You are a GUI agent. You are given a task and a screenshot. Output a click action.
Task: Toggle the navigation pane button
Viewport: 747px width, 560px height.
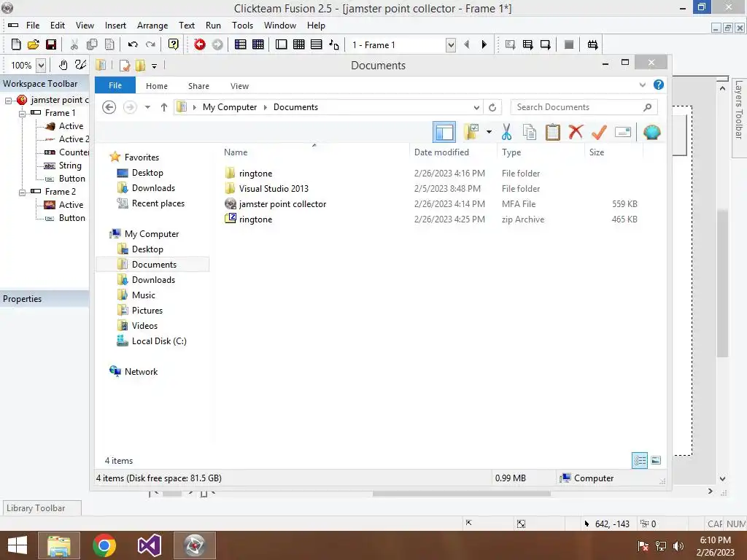[444, 132]
